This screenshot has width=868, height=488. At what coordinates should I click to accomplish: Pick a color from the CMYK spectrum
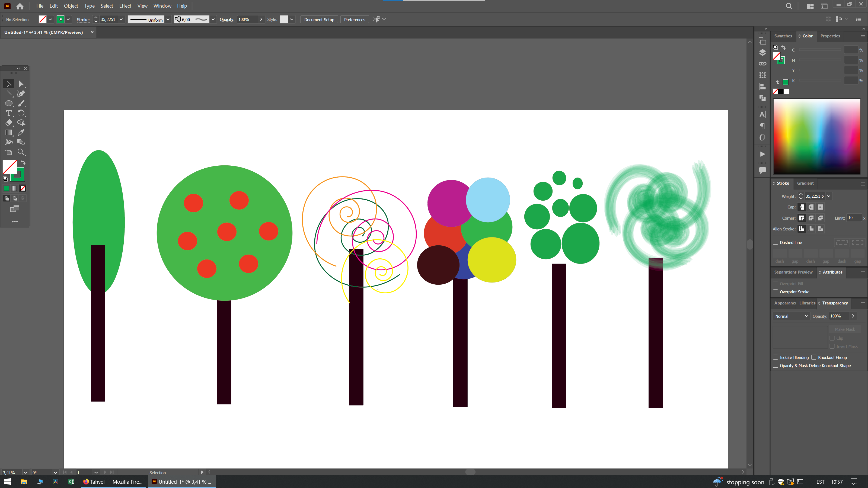pyautogui.click(x=817, y=136)
